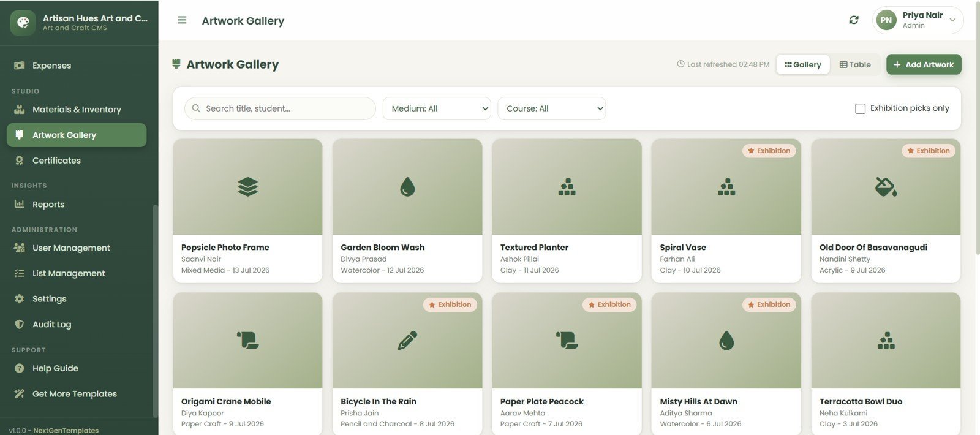Click the layers icon on Popsicle Photo Frame
The height and width of the screenshot is (435, 980).
click(x=248, y=187)
